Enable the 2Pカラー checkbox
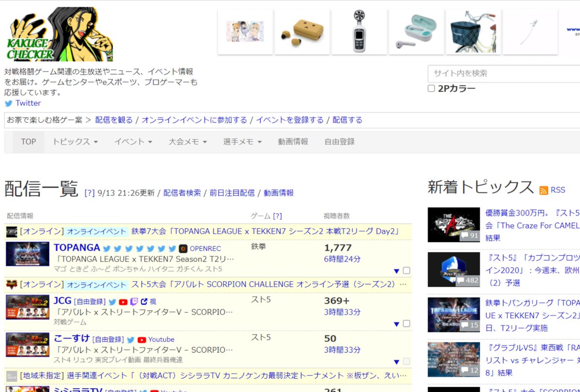580x392 pixels. pos(431,88)
